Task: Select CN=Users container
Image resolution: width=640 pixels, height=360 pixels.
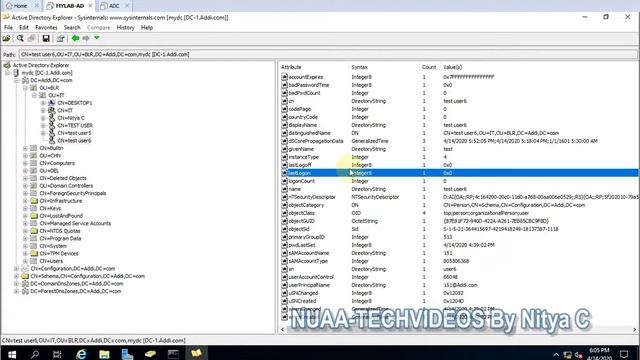Action: coord(51,261)
